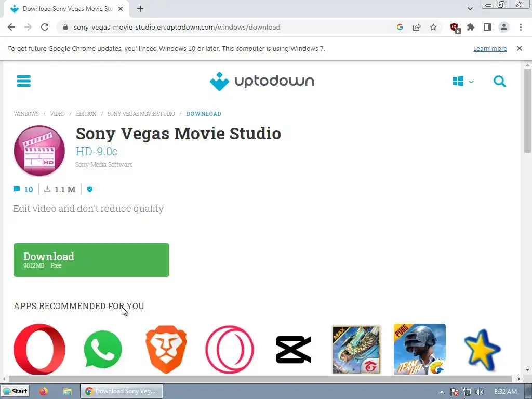Open a new browser tab
The image size is (532, 399).
tap(140, 9)
